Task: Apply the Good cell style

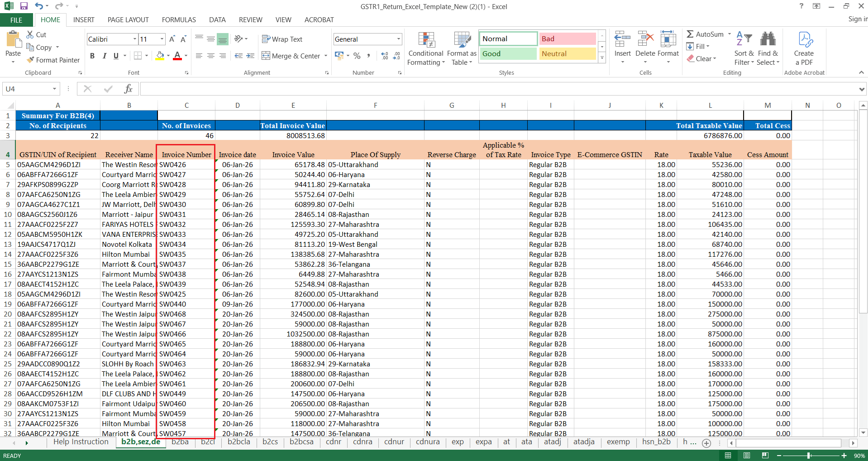Action: click(x=507, y=53)
